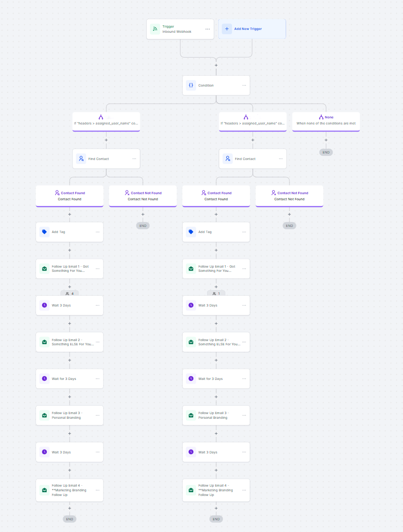This screenshot has width=403, height=532.
Task: Open the left-branch Add Tag options menu
Action: click(x=98, y=232)
